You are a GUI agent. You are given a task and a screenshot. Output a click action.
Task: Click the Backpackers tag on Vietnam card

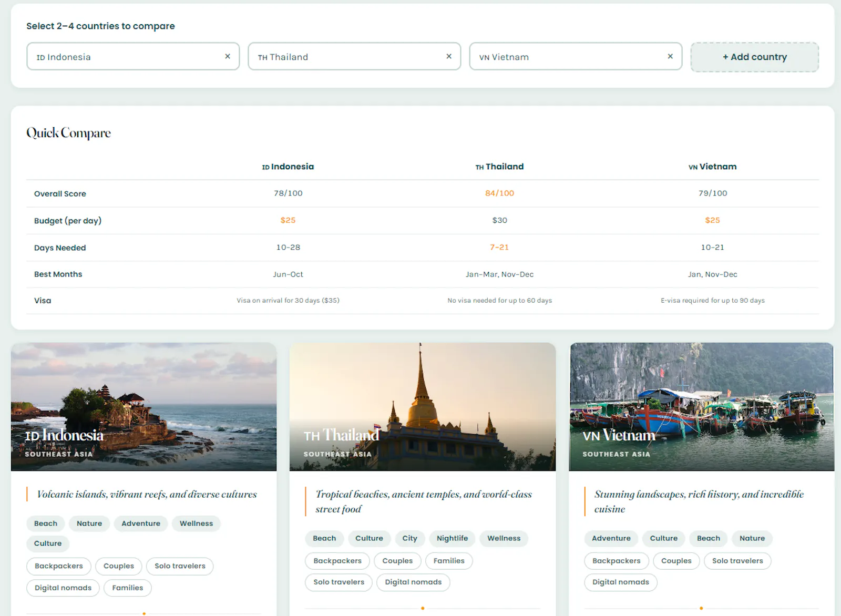(x=617, y=561)
